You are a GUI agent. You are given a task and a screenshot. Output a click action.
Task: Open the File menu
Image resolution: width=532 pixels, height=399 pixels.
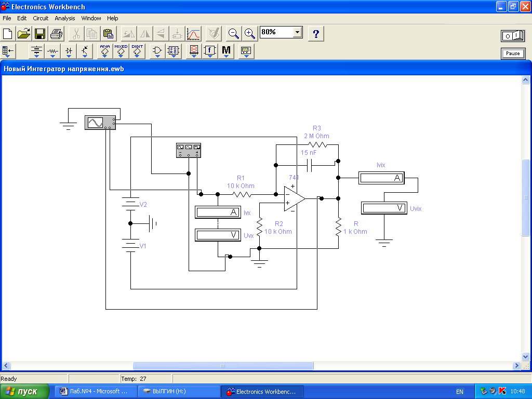click(7, 18)
